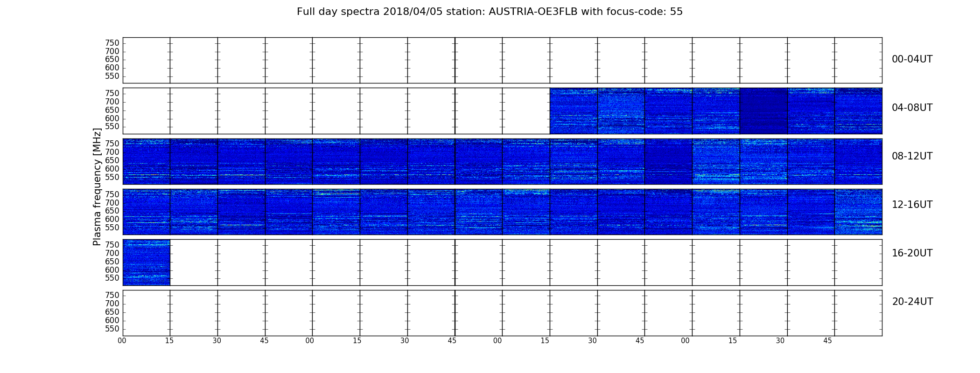Click the '00-04UT' row label
The width and height of the screenshot is (980, 373).
coord(912,59)
